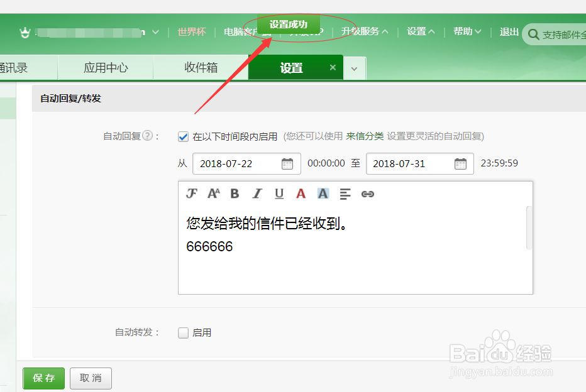586x392 pixels.
Task: Apply italic formatting
Action: [x=257, y=193]
